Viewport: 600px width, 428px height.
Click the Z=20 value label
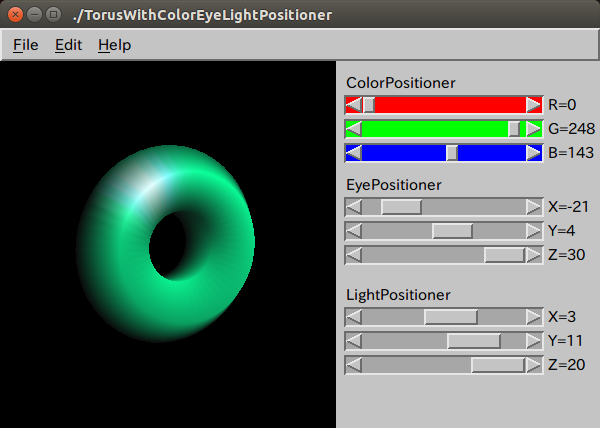pos(567,365)
